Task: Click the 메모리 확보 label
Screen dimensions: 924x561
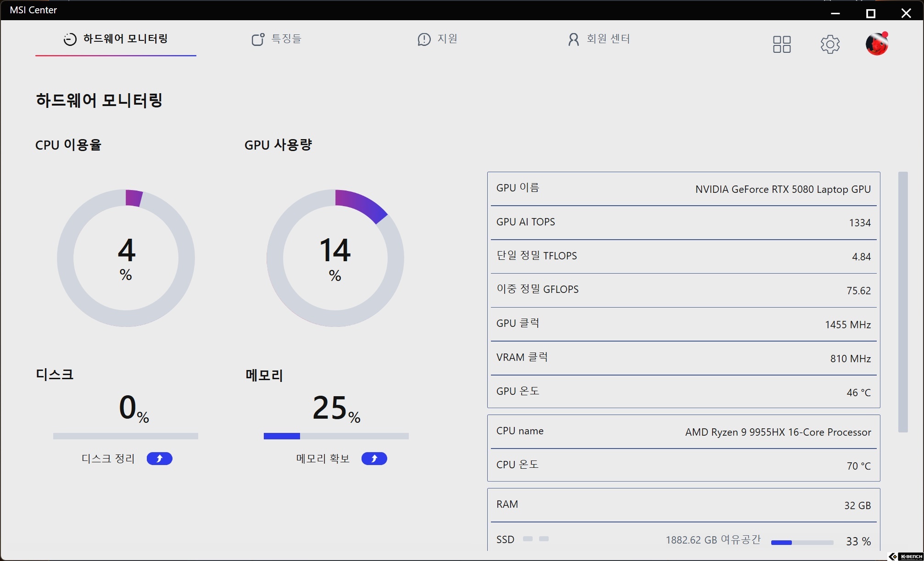Action: pyautogui.click(x=323, y=459)
